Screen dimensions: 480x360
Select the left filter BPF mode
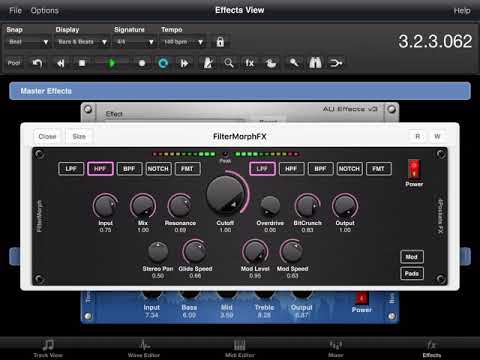click(129, 169)
